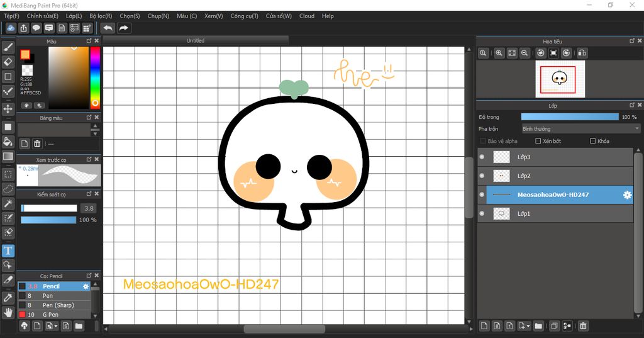Duplicate the layer in Layers panel

tap(553, 326)
